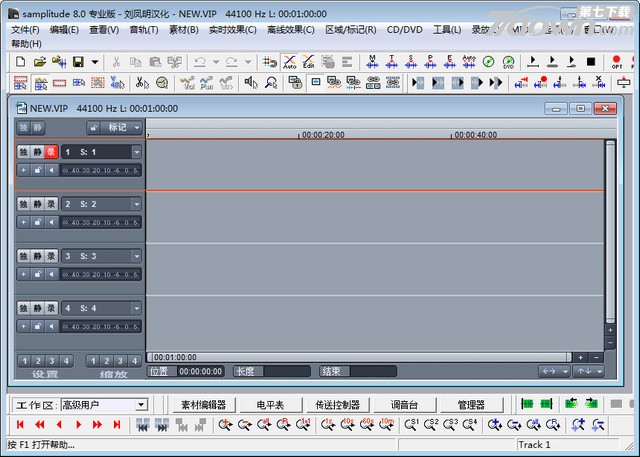Screen dimensions: 640x457
Task: Arm track 3 for recording
Action: [x=51, y=256]
